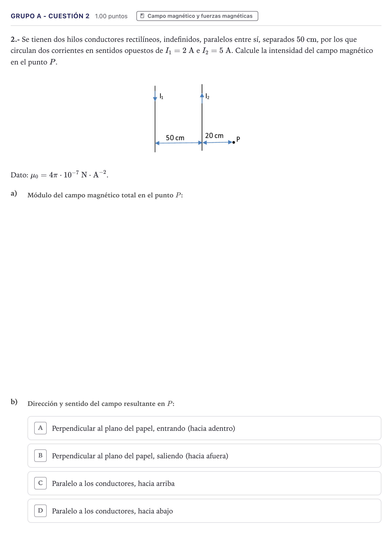The width and height of the screenshot is (392, 537).
Task: Click the I2 upward current arrow
Action: point(202,98)
